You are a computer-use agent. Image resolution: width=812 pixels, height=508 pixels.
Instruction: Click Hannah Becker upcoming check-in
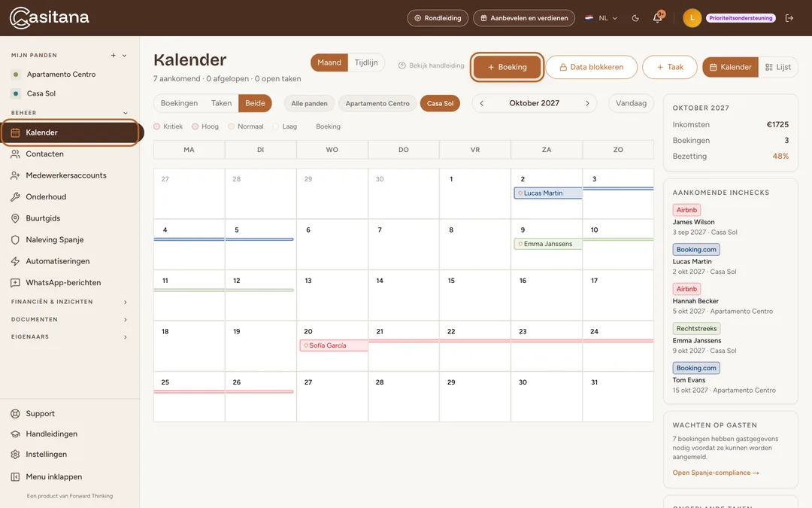(695, 301)
